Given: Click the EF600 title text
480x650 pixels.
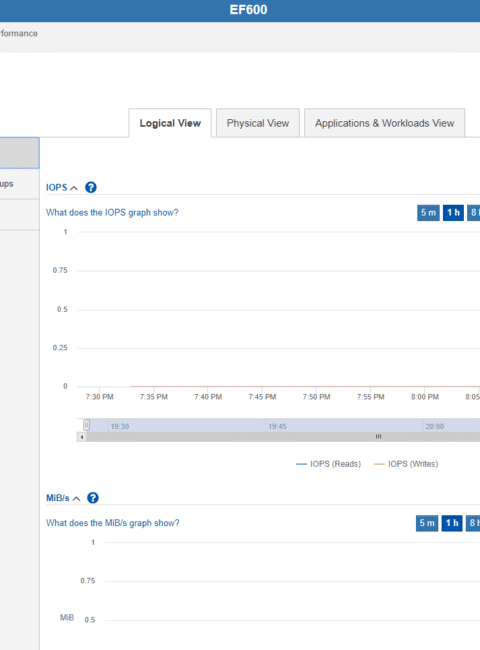Looking at the screenshot, I should click(248, 10).
